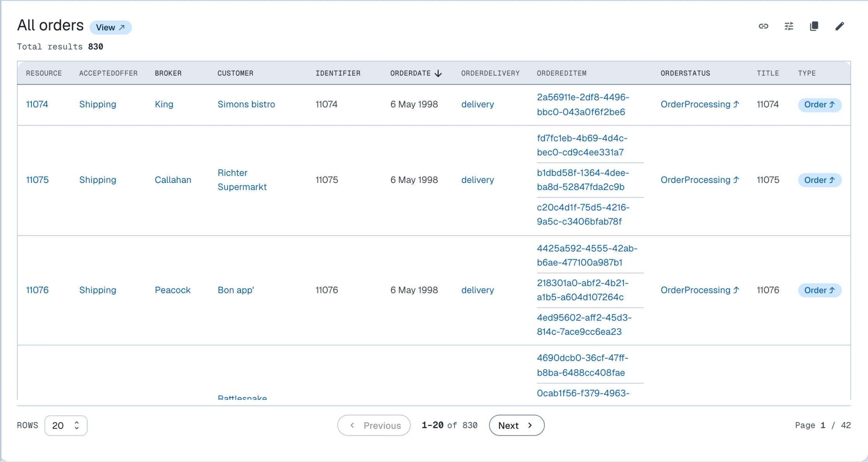Click the Page 1 / 42 indicator
This screenshot has width=868, height=462.
pos(823,425)
